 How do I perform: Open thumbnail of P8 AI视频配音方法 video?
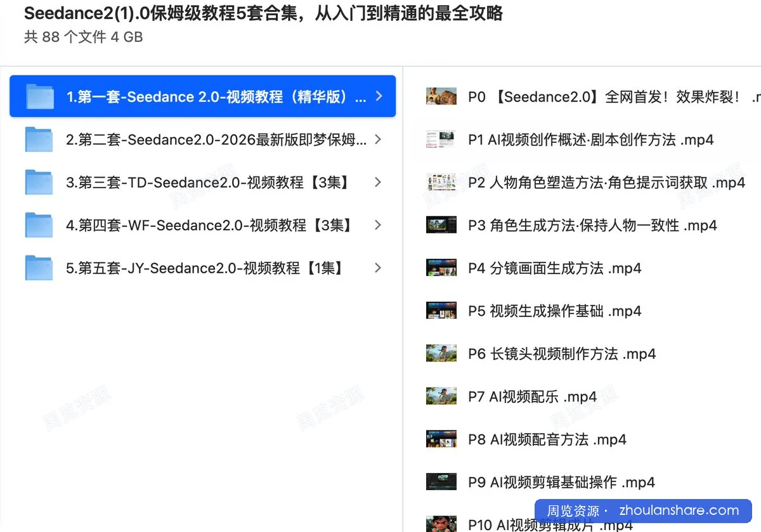[x=441, y=439]
